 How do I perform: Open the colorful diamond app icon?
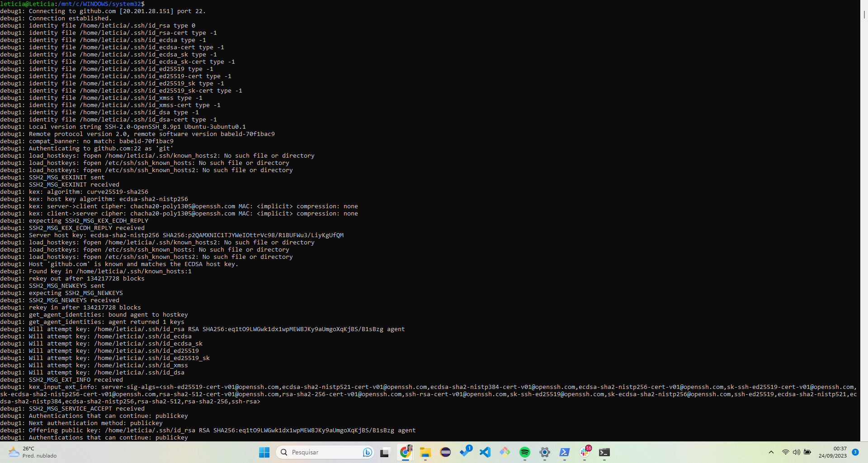[505, 452]
